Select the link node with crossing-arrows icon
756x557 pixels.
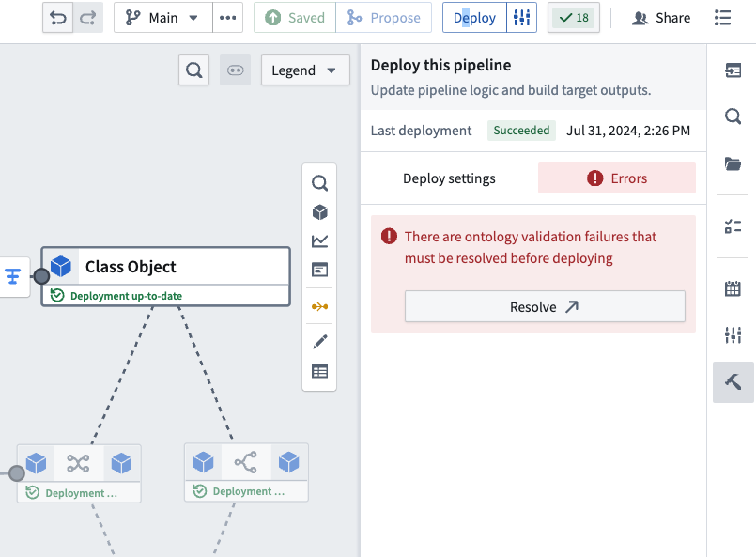79,473
